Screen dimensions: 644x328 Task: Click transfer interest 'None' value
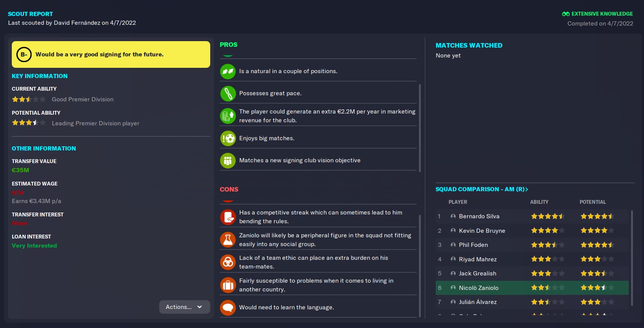click(19, 223)
